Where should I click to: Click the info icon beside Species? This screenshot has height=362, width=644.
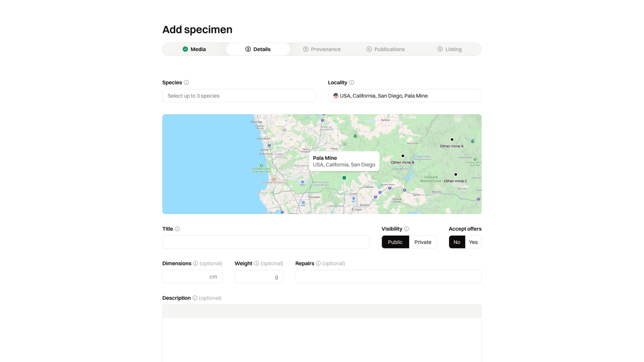tap(186, 83)
